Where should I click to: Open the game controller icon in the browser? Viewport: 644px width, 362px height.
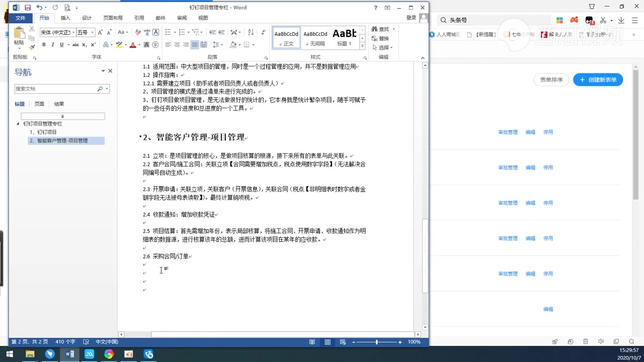pyautogui.click(x=574, y=20)
